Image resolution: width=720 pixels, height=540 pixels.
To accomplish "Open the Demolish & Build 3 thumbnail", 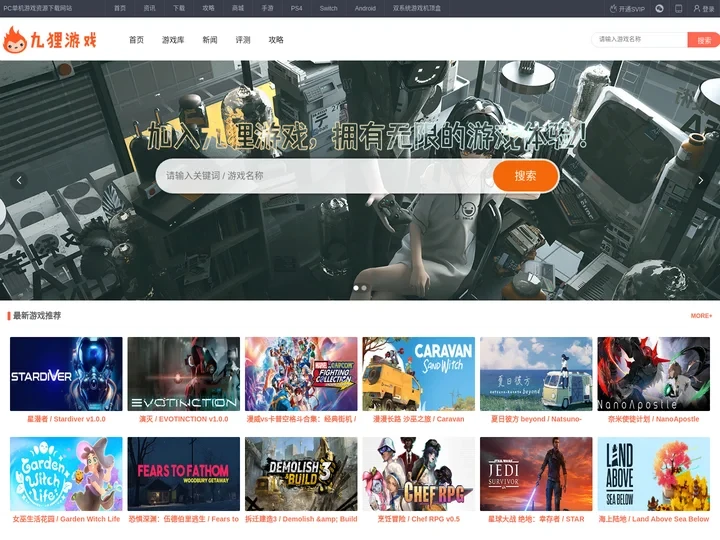I will pyautogui.click(x=301, y=474).
